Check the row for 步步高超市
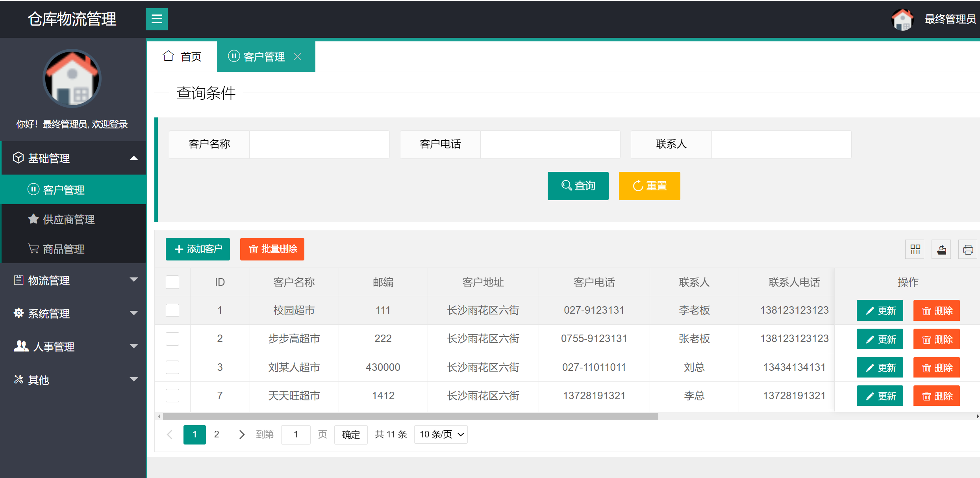The image size is (980, 478). point(172,339)
